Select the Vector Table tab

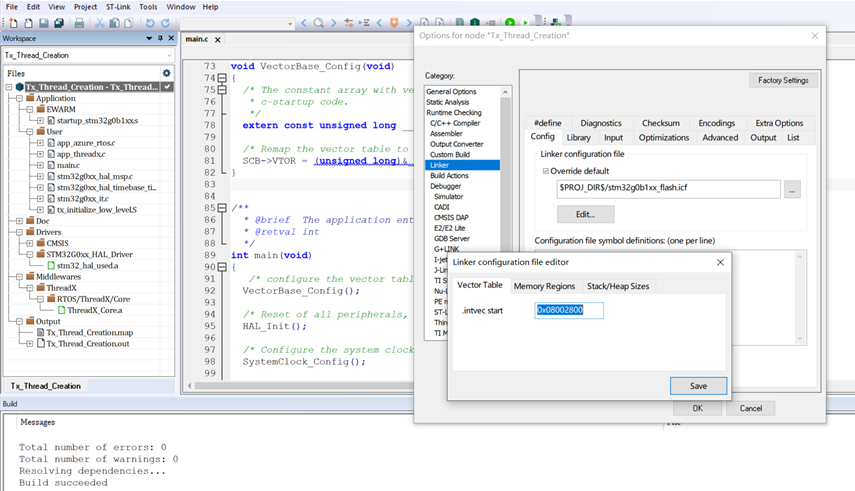point(480,285)
